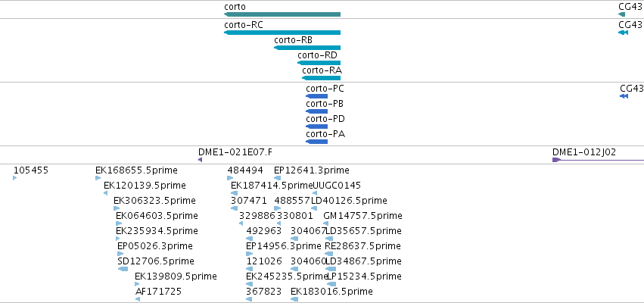Select the EK168655.5prime label
644x303 pixels.
136,170
